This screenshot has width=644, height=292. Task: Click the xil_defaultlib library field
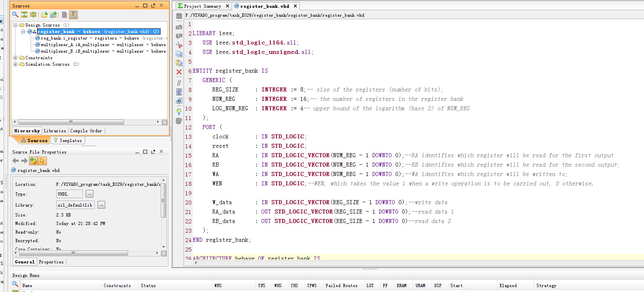point(75,205)
